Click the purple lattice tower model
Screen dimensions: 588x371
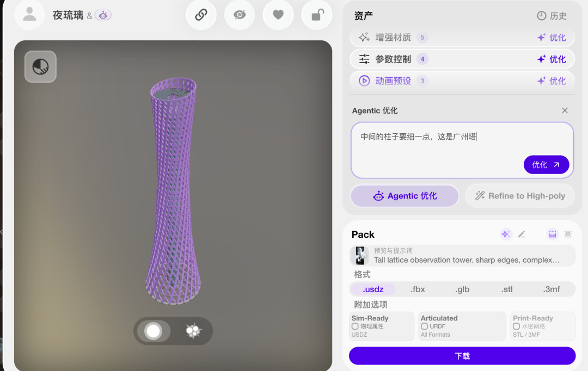point(173,191)
